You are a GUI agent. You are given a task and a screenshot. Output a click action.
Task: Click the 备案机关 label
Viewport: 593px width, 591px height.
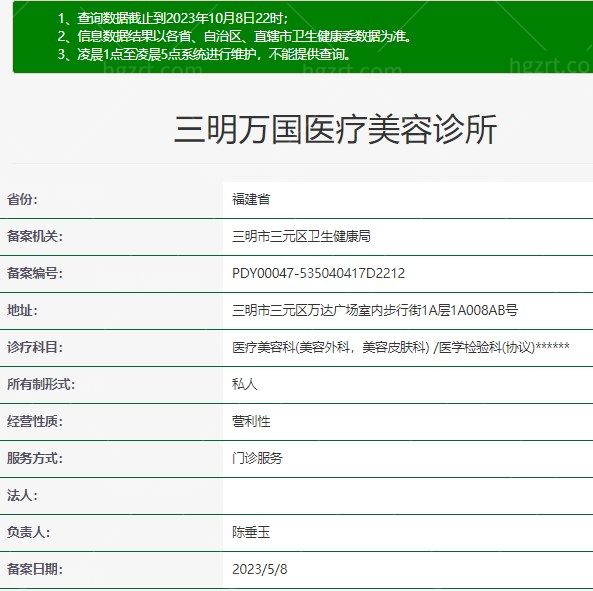[35, 236]
